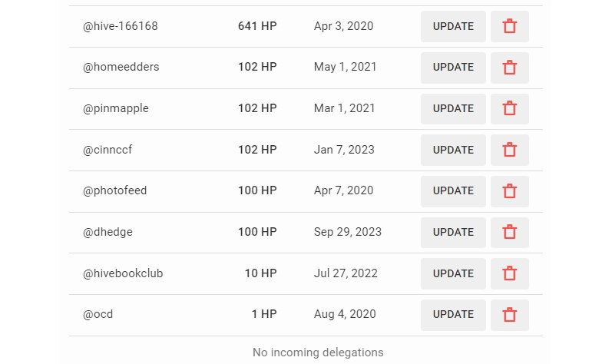
Task: Delete the @hive-166168 delegation via trash icon
Action: point(510,26)
